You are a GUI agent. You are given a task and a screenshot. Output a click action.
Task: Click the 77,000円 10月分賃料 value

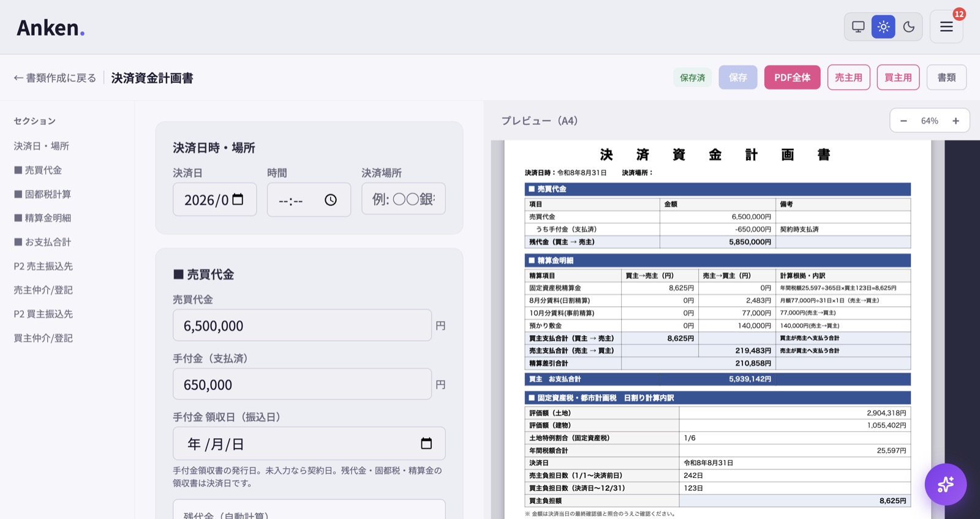(756, 313)
